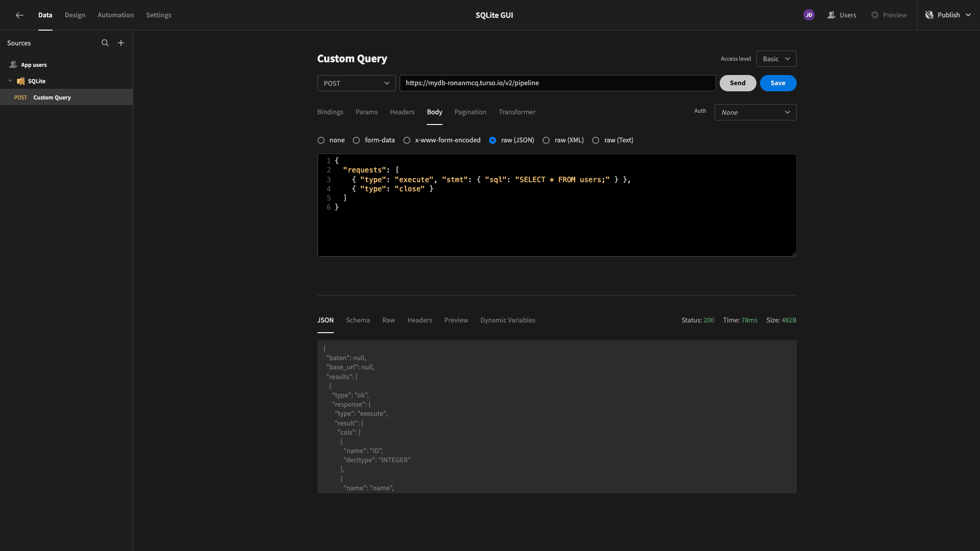980x551 pixels.
Task: Select the raw (Text) body type
Action: pos(596,140)
